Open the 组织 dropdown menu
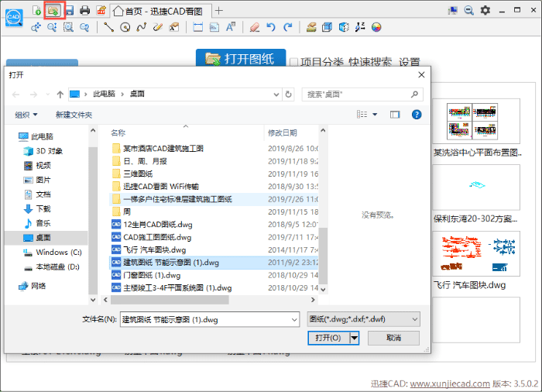The image size is (542, 392). point(26,115)
